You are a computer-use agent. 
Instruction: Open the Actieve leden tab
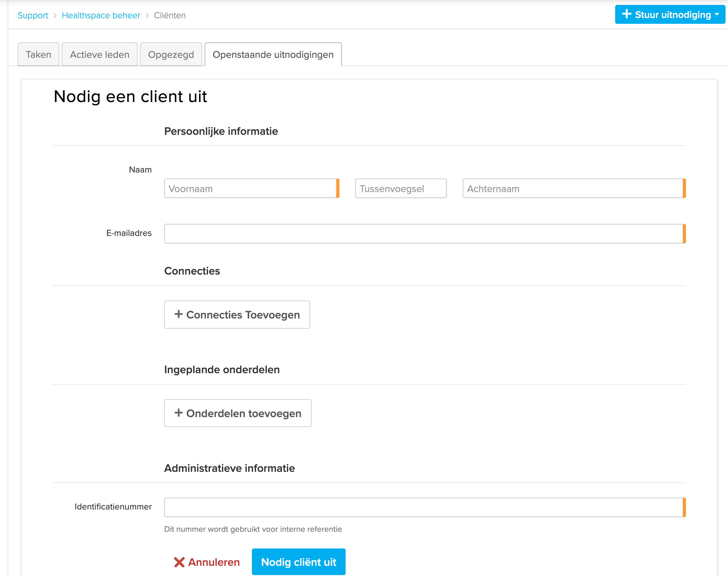point(100,54)
